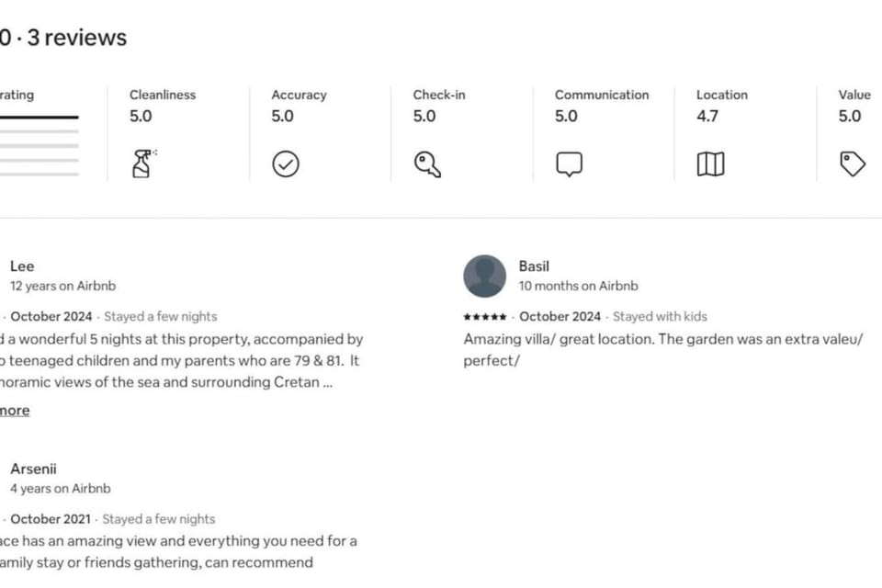Click Basil's five-star rating icons
Viewport: 882px width, 588px height.
[x=485, y=317]
